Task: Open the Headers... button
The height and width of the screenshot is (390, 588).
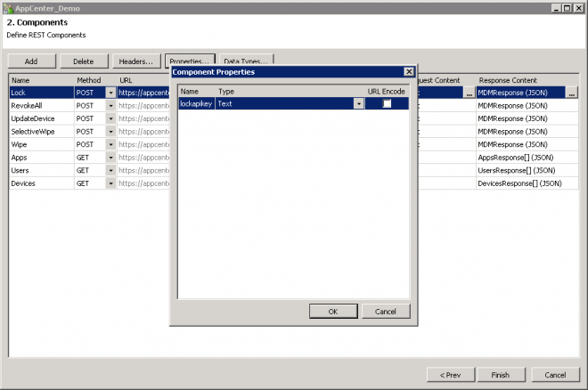Action: [x=136, y=61]
